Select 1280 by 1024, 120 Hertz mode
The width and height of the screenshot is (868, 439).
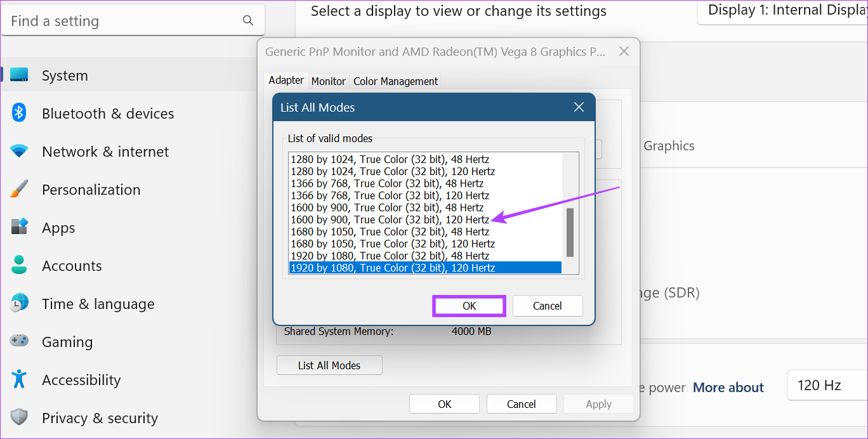(425, 171)
